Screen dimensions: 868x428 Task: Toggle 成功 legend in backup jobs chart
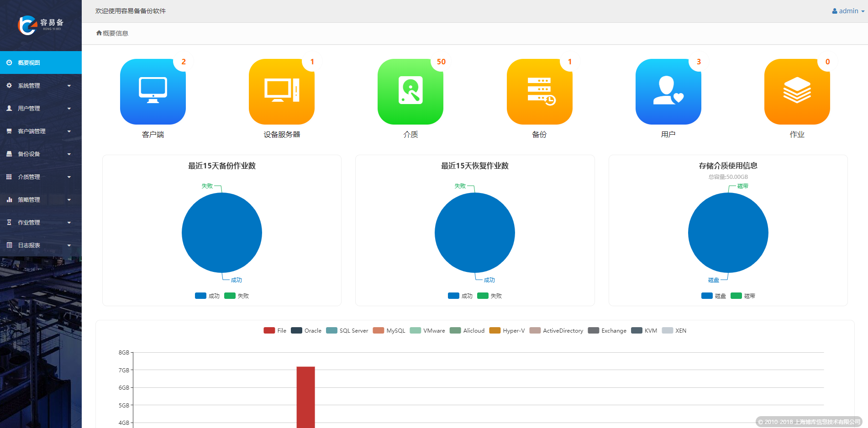pyautogui.click(x=207, y=296)
